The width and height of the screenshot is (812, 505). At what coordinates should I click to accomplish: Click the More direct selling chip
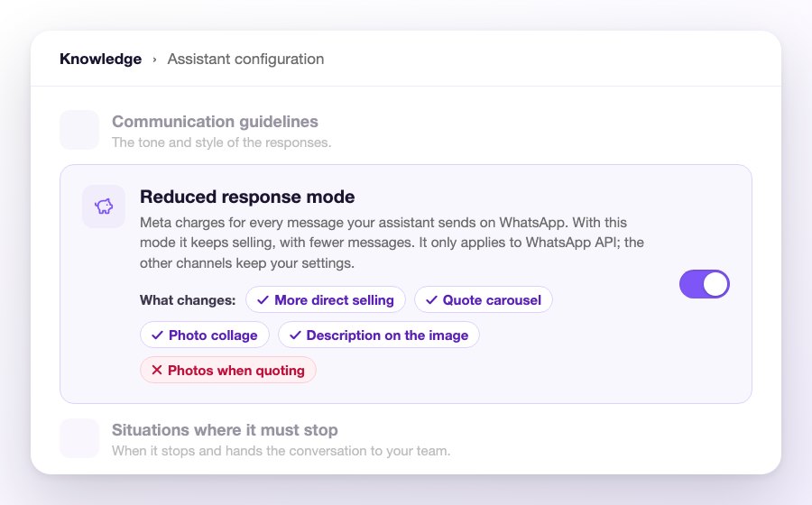(x=325, y=300)
